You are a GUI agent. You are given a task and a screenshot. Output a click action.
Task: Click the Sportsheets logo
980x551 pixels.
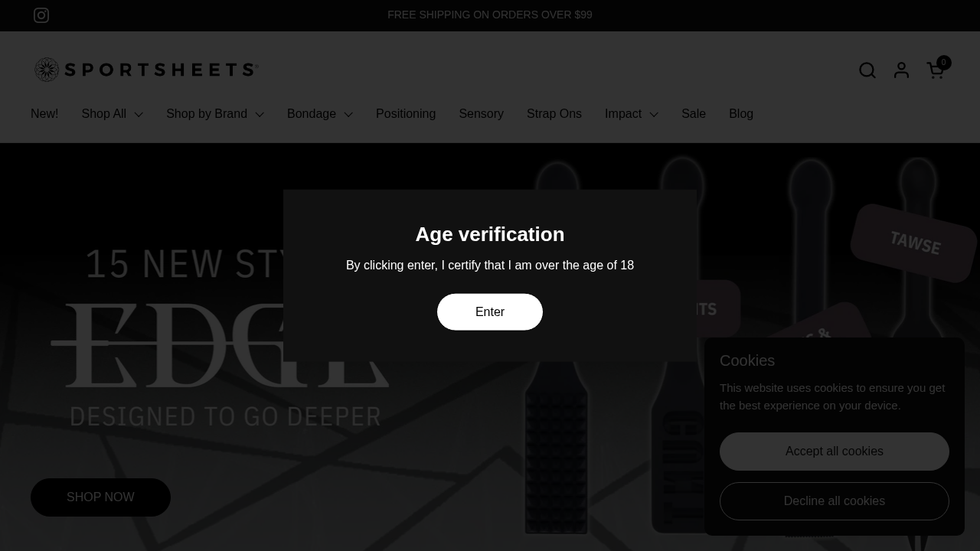coord(146,70)
